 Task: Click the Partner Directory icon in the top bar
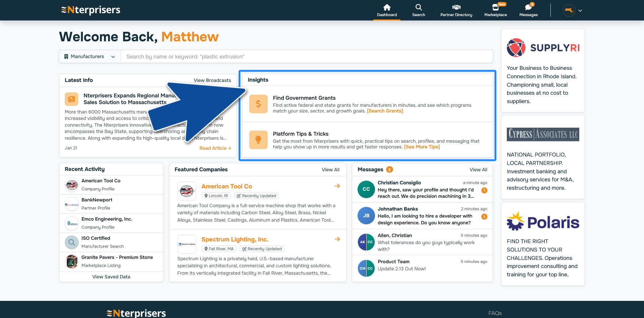pos(456,7)
